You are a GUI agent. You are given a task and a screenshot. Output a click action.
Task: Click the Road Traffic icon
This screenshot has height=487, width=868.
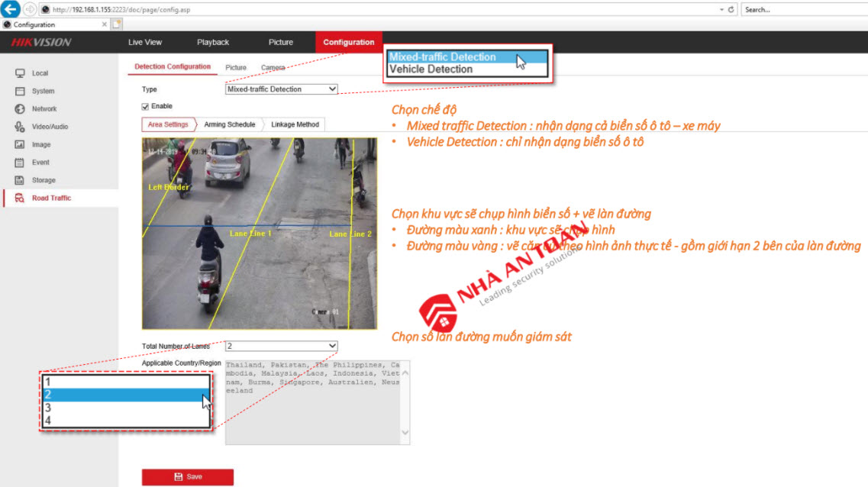click(20, 198)
